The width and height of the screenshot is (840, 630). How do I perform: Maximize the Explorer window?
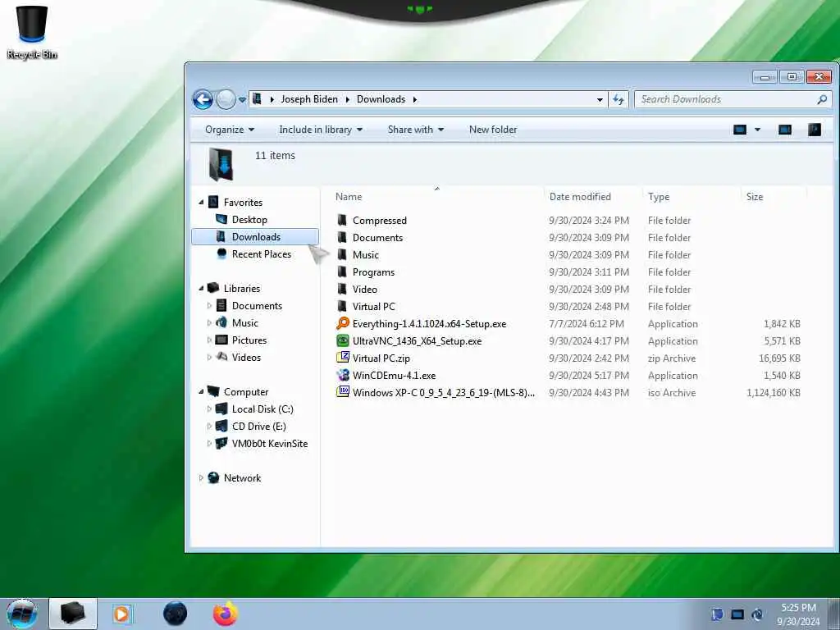(792, 76)
